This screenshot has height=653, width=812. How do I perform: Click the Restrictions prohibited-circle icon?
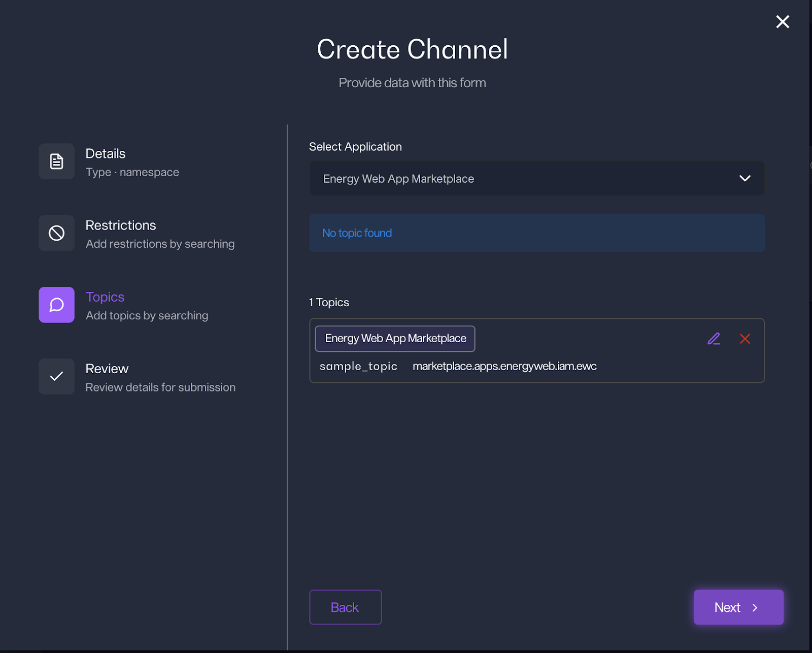pos(56,233)
